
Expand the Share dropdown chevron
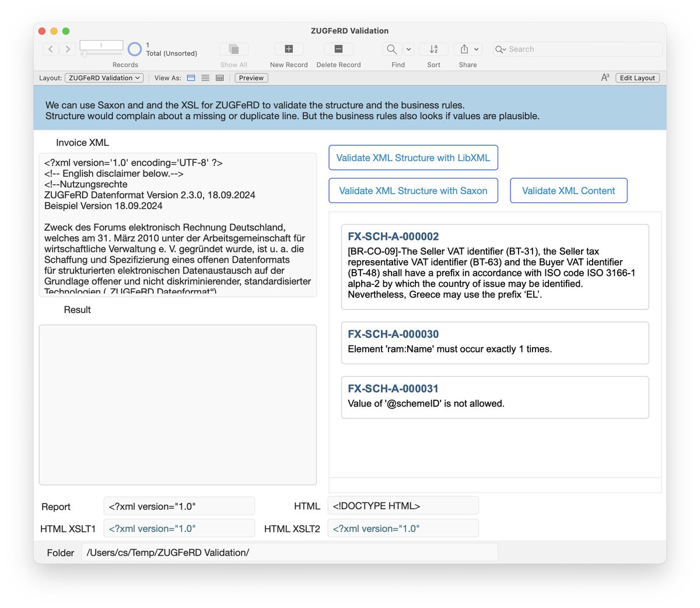coord(477,49)
